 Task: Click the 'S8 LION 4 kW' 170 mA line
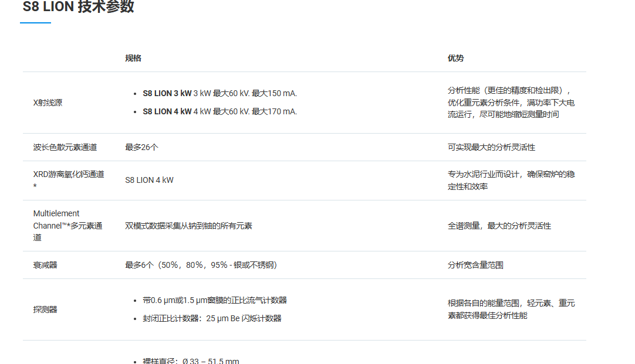coord(220,111)
